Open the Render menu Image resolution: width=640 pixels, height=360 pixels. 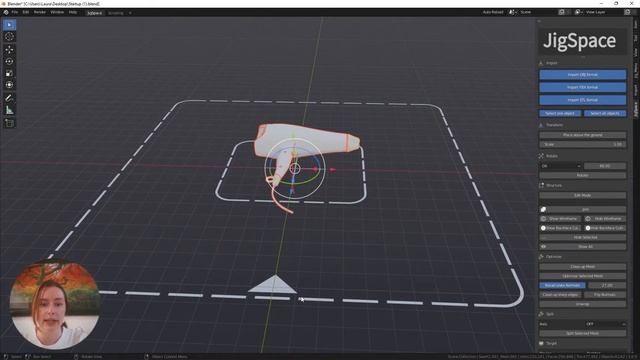coord(40,13)
